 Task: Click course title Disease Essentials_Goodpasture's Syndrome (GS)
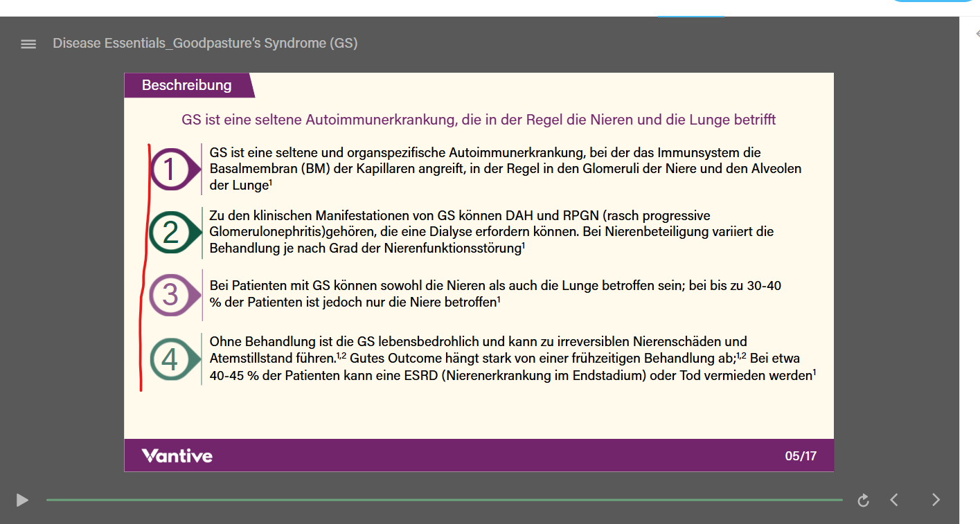click(x=205, y=44)
